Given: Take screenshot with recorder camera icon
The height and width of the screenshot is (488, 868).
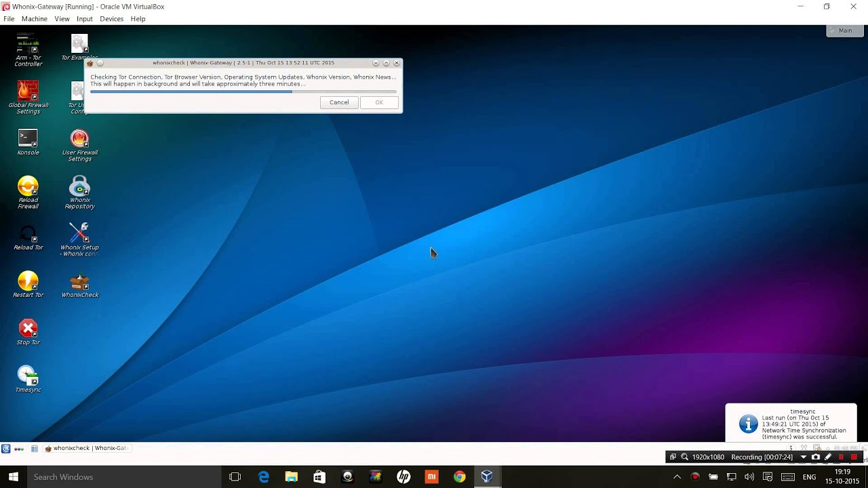Looking at the screenshot, I should [816, 457].
